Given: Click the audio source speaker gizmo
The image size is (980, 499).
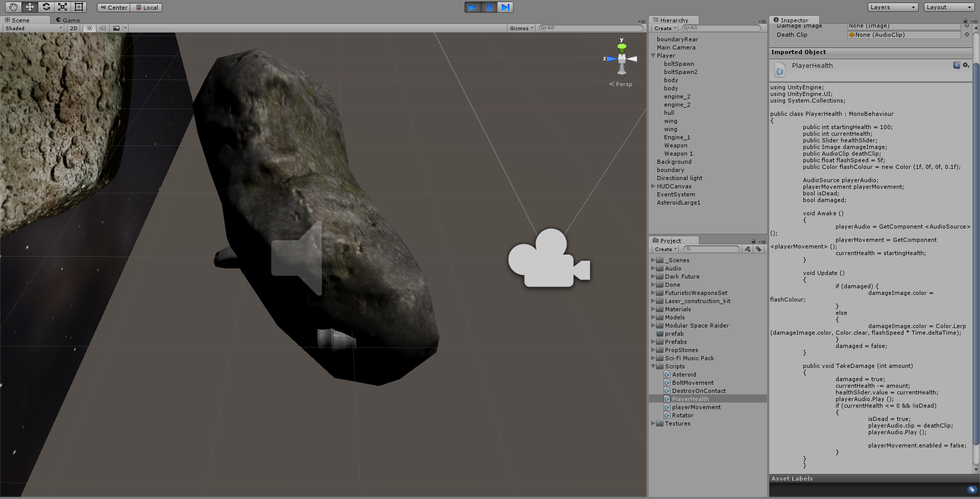Looking at the screenshot, I should [297, 258].
